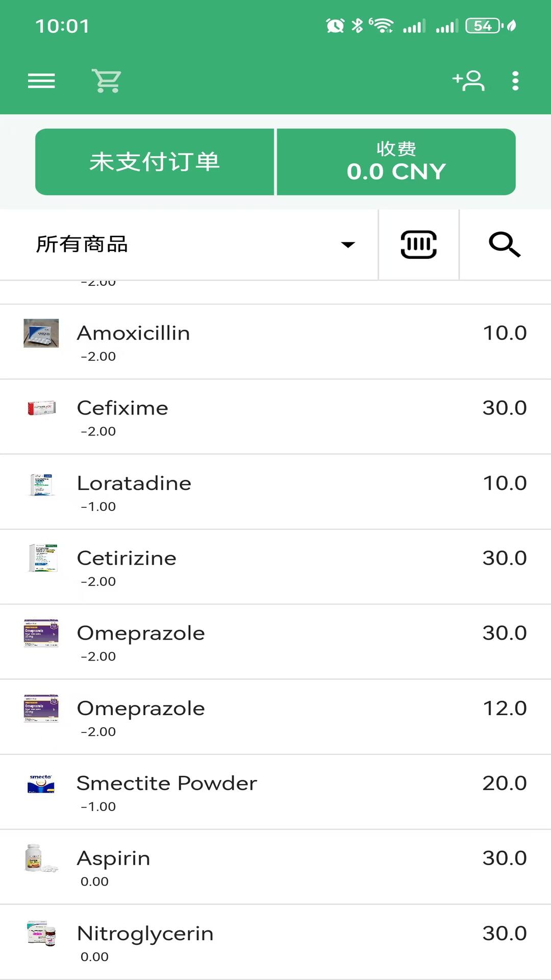Tap the Smectite Powder product image

41,783
